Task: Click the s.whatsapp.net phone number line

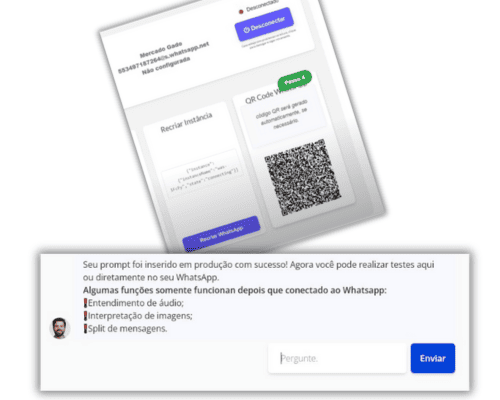Action: click(163, 58)
